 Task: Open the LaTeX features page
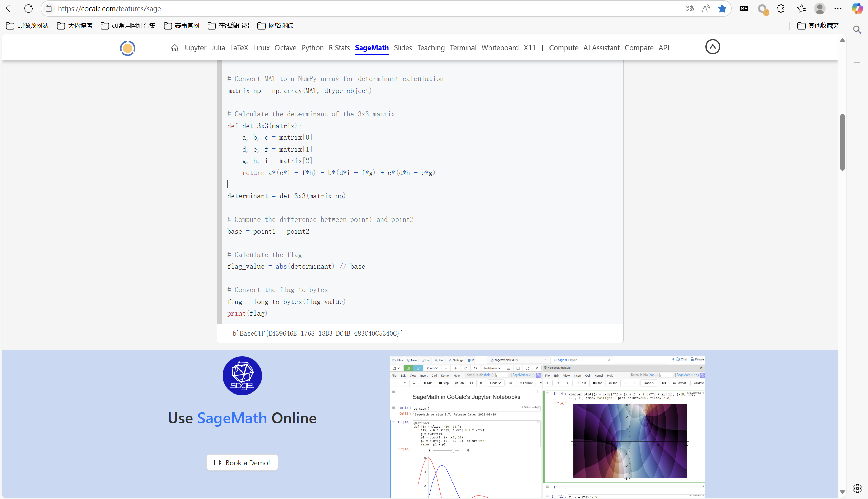239,47
